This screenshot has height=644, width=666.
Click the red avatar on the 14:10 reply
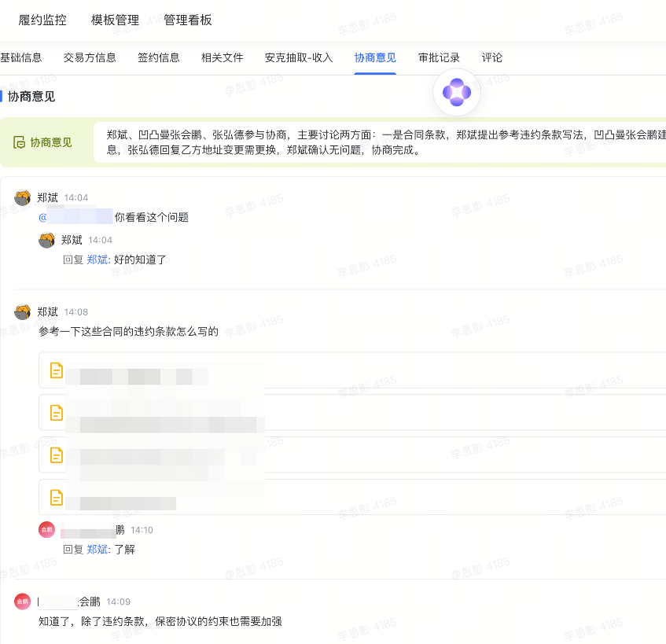(46, 530)
